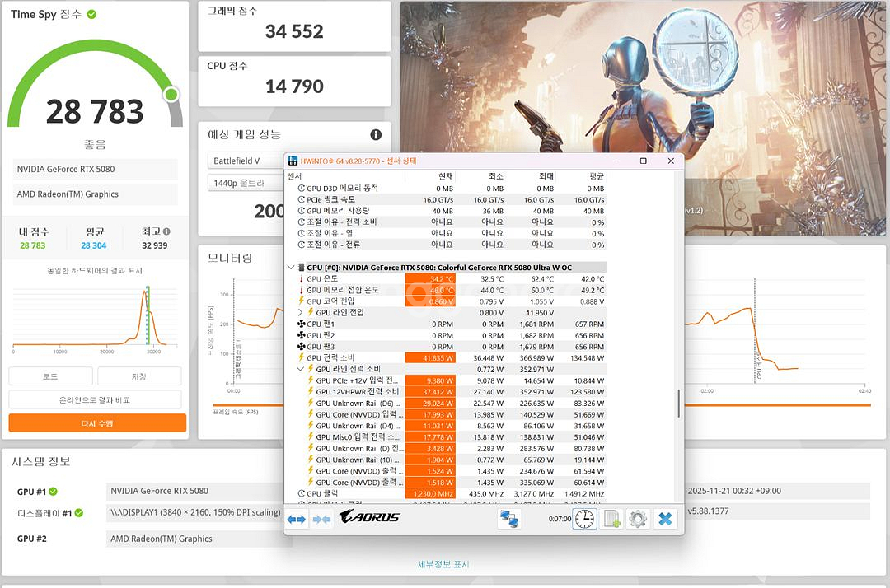The height and width of the screenshot is (588, 890).
Task: Collapse the GPU [#0] RTX 5080 sensor group
Action: [x=290, y=268]
